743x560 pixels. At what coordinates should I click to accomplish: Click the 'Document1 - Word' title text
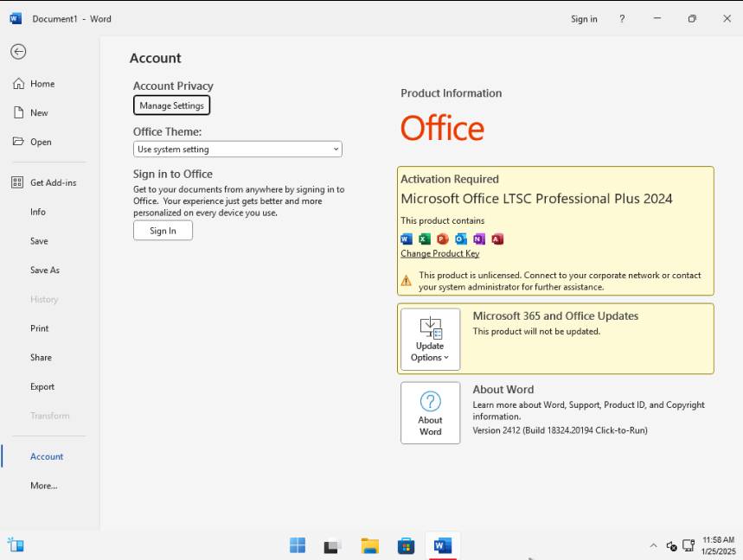[72, 19]
